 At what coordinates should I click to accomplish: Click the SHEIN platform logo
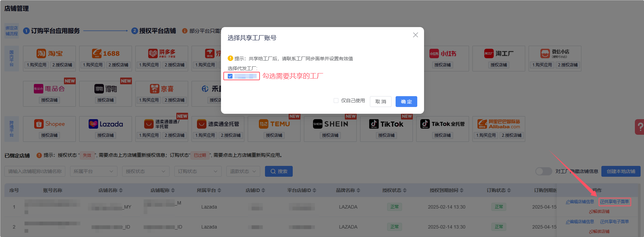tap(330, 124)
